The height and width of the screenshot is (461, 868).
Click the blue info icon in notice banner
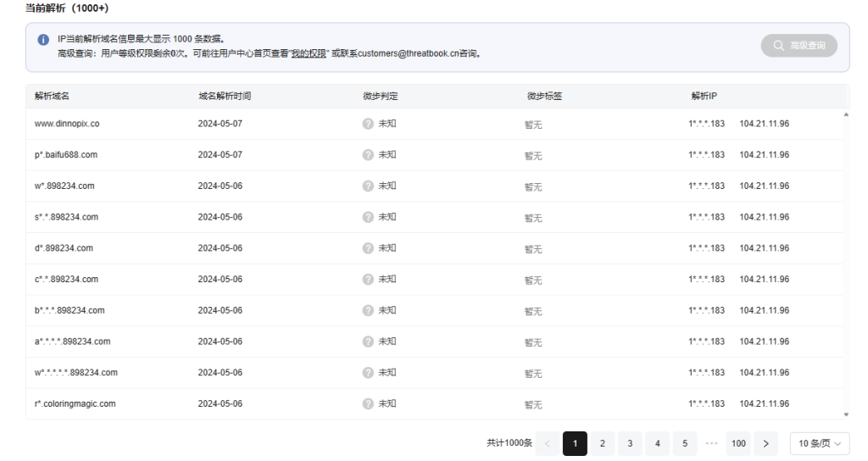click(43, 40)
